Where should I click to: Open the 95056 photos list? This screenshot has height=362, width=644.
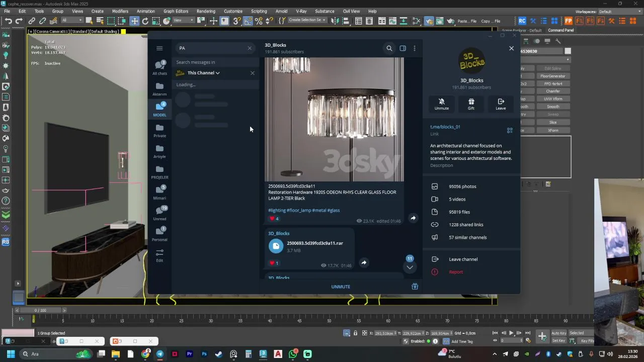click(x=471, y=187)
